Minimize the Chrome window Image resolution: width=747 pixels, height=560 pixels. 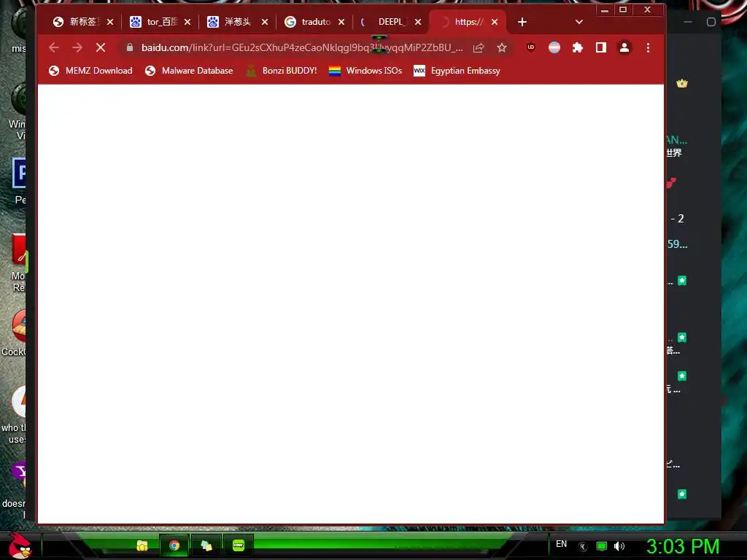pos(605,10)
